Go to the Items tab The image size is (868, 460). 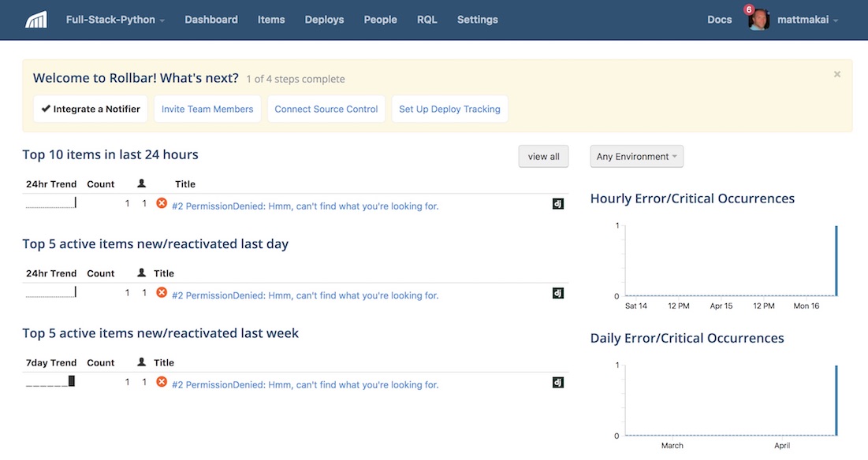[271, 20]
